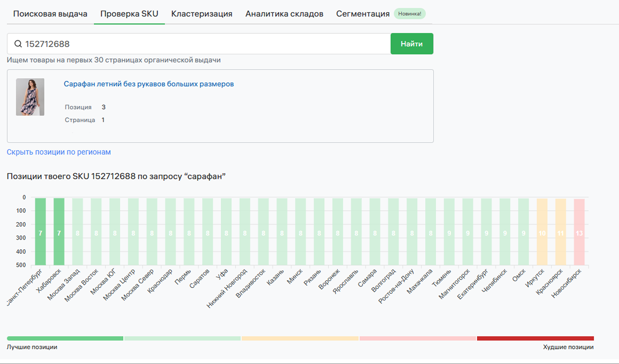Click the magnifier search icon
The height and width of the screenshot is (364, 619).
click(18, 44)
